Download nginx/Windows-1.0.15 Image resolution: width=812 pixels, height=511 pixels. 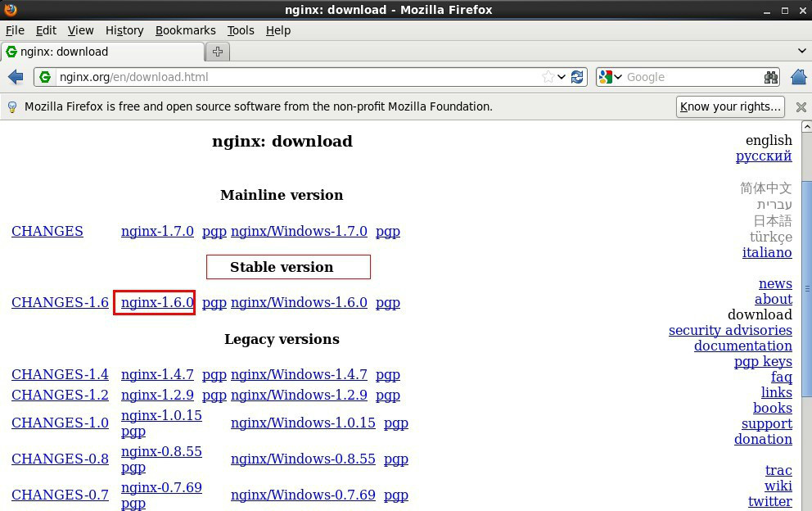pos(304,423)
